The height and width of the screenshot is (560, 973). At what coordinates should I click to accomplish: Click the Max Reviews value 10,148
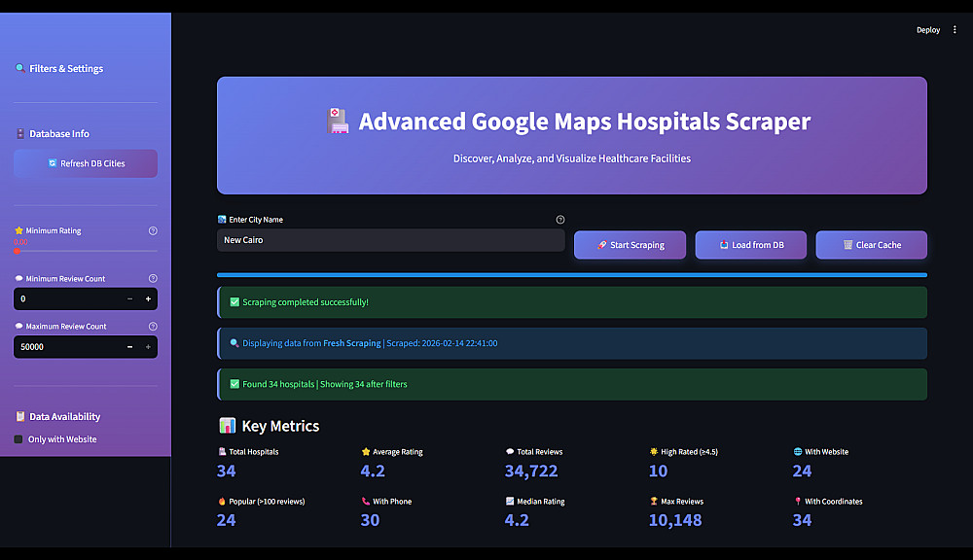675,520
